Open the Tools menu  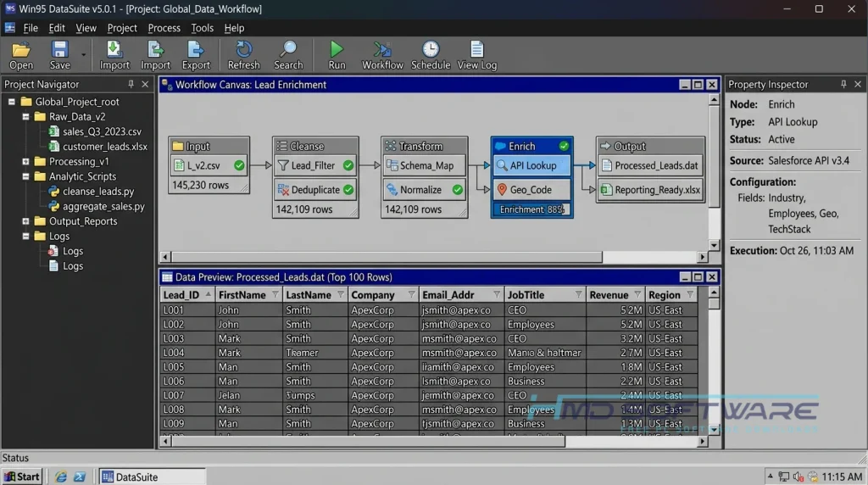point(202,28)
